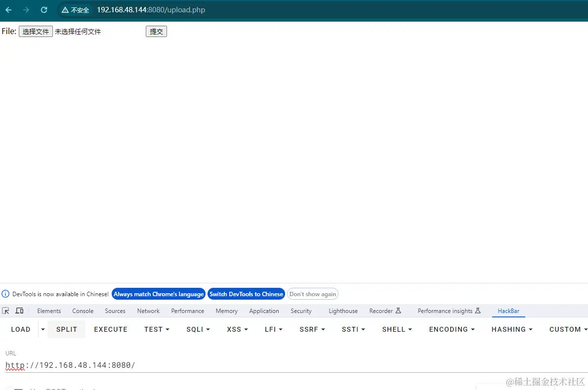Open the Security tab
588x390 pixels.
[301, 311]
